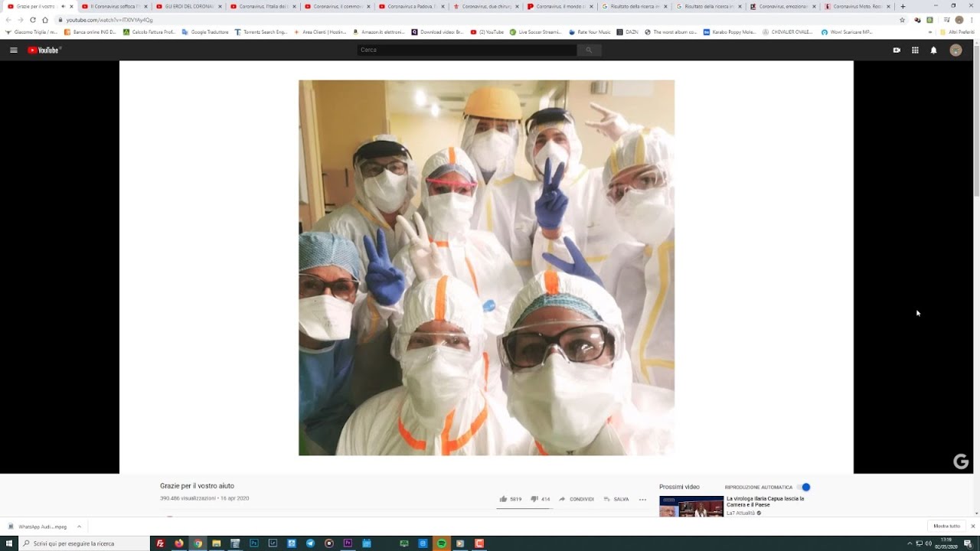Open Lightroom from the taskbar
This screenshot has width=980, height=551.
(273, 543)
